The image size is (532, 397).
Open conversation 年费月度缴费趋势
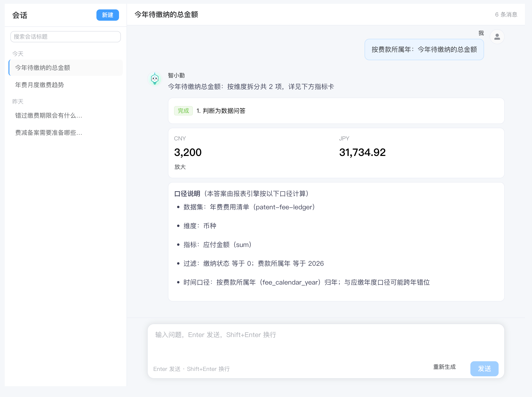click(x=66, y=85)
